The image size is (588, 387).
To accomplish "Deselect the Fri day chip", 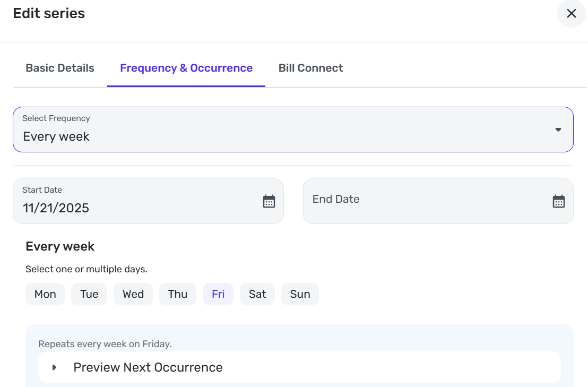I will click(x=218, y=294).
